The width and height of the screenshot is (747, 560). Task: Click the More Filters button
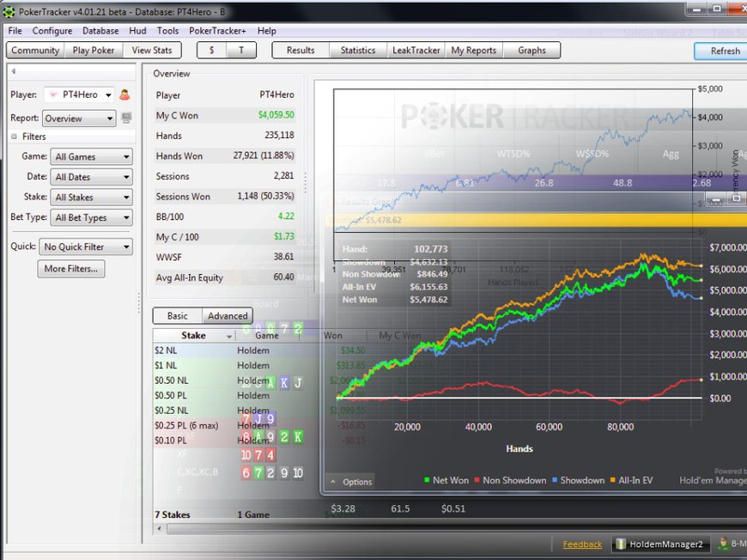(71, 269)
